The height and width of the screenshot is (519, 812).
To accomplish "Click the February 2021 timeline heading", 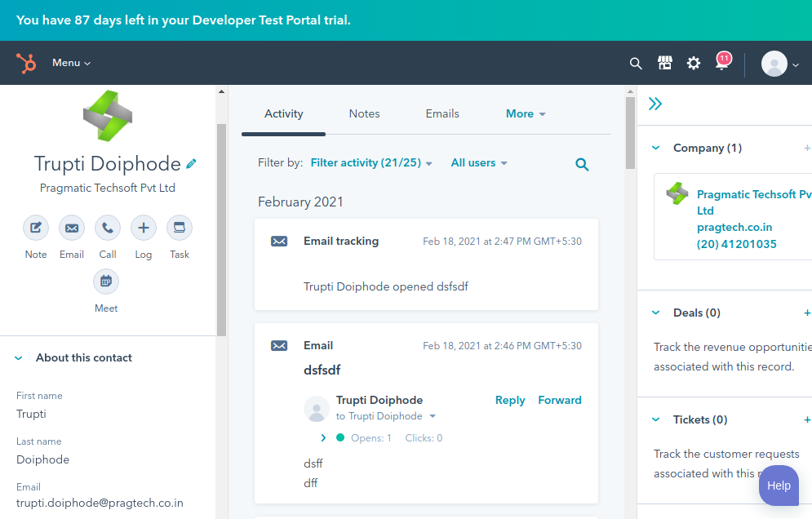I will (x=300, y=202).
